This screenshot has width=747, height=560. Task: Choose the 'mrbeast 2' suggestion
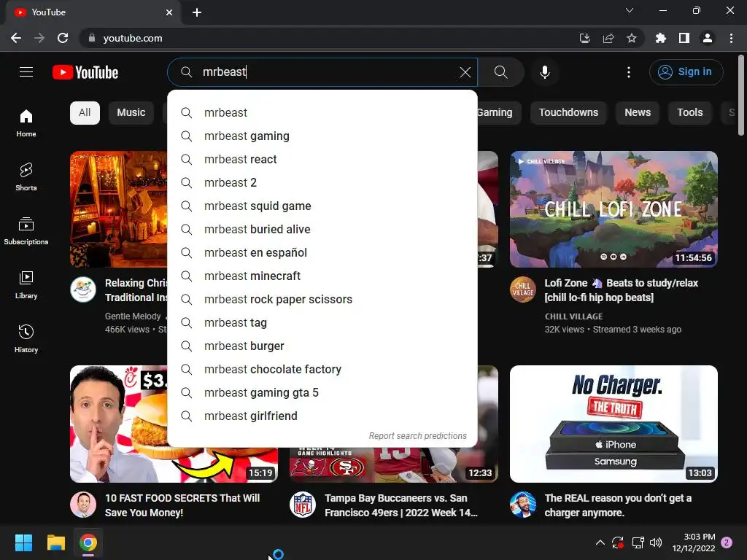322,183
